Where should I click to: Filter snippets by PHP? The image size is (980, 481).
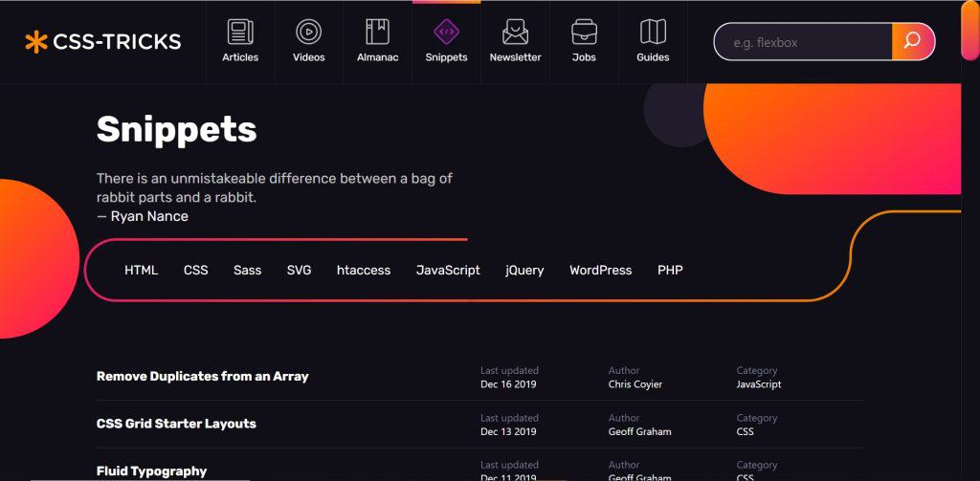point(670,271)
